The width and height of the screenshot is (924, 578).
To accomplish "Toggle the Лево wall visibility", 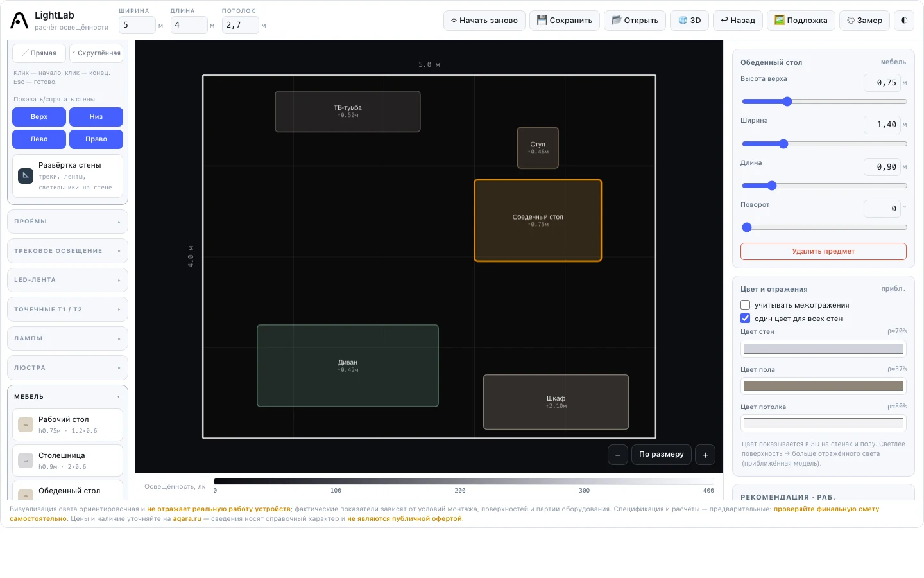I will click(39, 139).
